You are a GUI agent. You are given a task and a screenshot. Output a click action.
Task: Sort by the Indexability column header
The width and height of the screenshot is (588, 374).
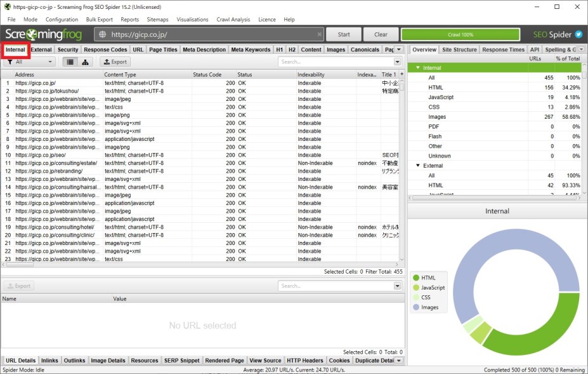click(x=326, y=75)
